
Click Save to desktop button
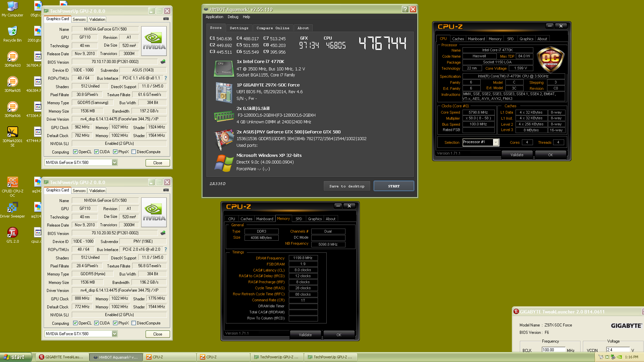[x=347, y=186]
